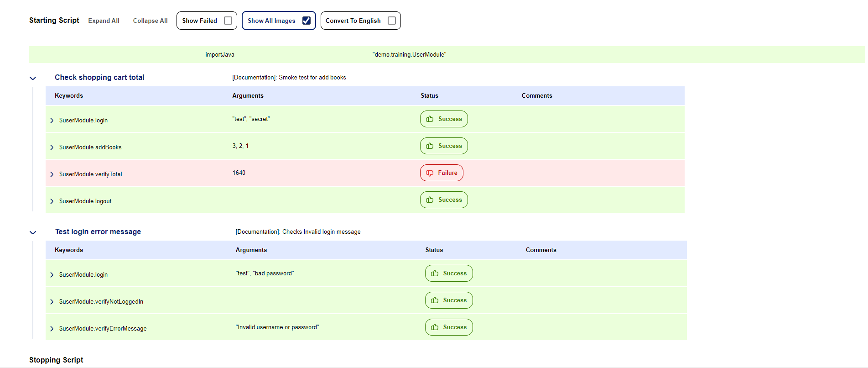Click Success icon on verifyErrorMessage row

coord(435,327)
